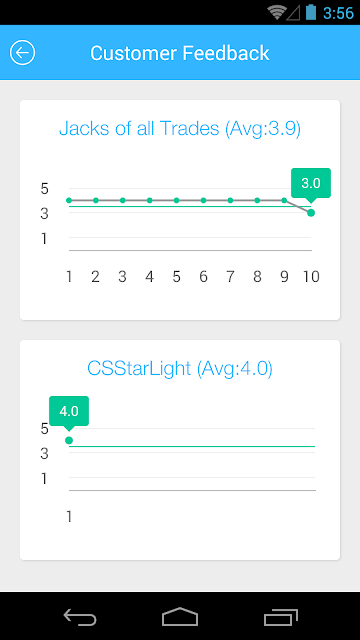Tap the Wi-Fi status icon

click(x=277, y=13)
